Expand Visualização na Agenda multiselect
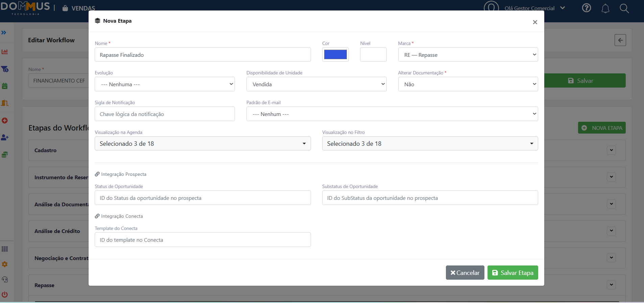Viewport: 644px width, 303px height. 202,143
